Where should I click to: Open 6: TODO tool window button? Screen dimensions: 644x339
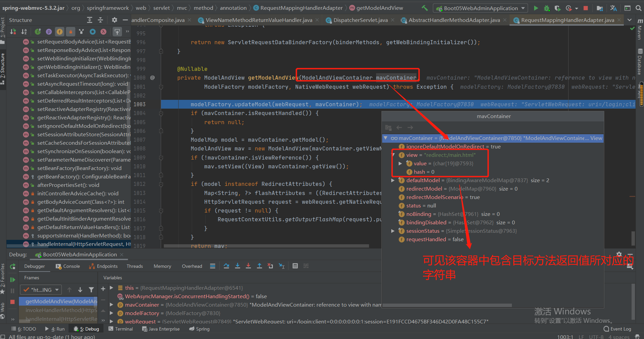24,329
